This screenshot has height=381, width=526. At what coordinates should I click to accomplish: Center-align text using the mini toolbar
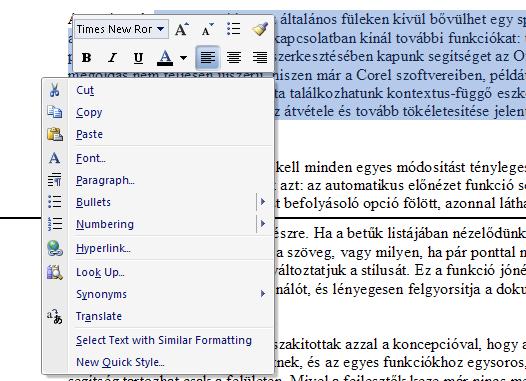[234, 57]
